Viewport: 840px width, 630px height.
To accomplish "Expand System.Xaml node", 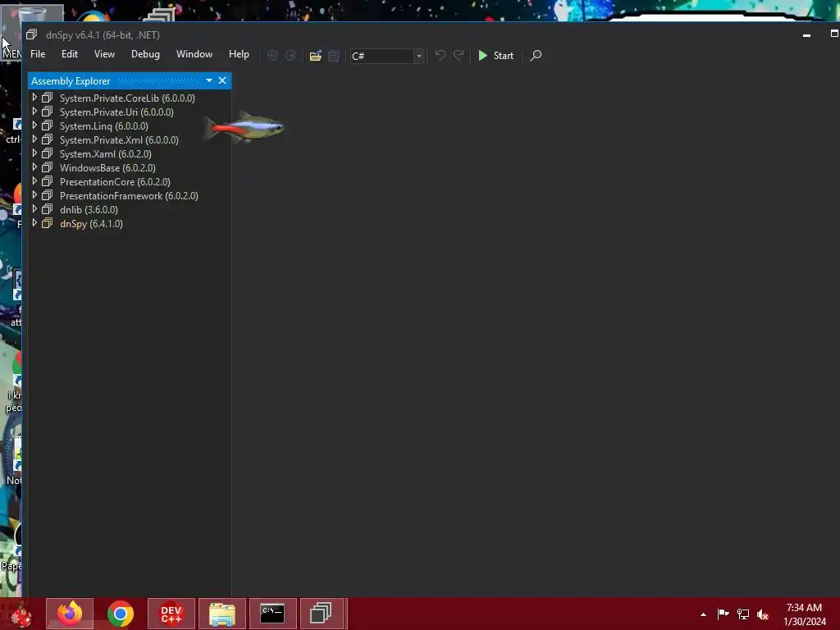I will click(34, 153).
